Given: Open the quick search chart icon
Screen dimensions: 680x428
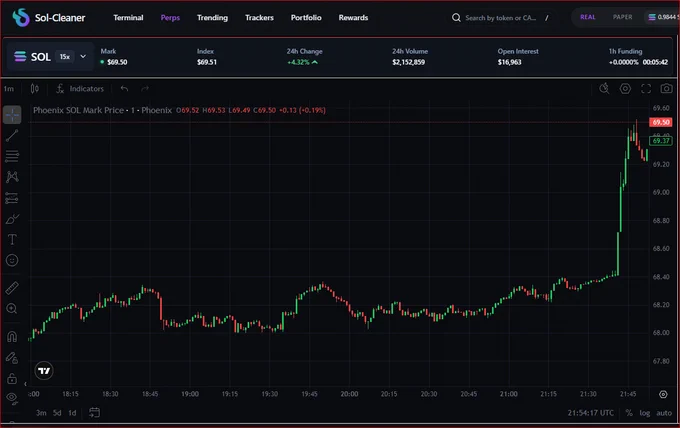Looking at the screenshot, I should pyautogui.click(x=604, y=89).
